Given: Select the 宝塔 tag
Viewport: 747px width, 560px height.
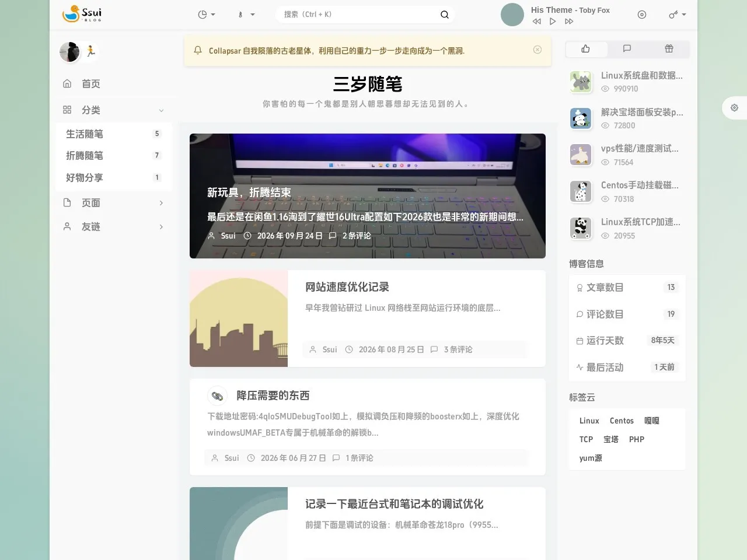Looking at the screenshot, I should pos(611,439).
